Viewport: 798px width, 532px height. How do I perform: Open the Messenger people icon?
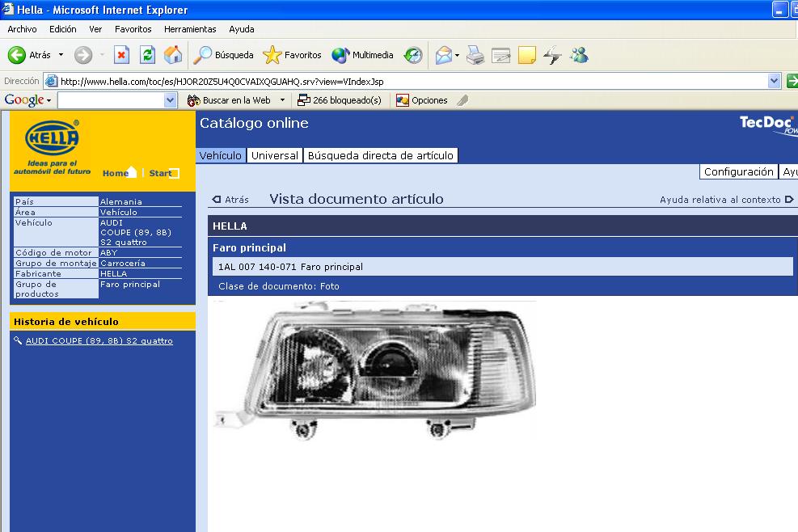(x=579, y=55)
